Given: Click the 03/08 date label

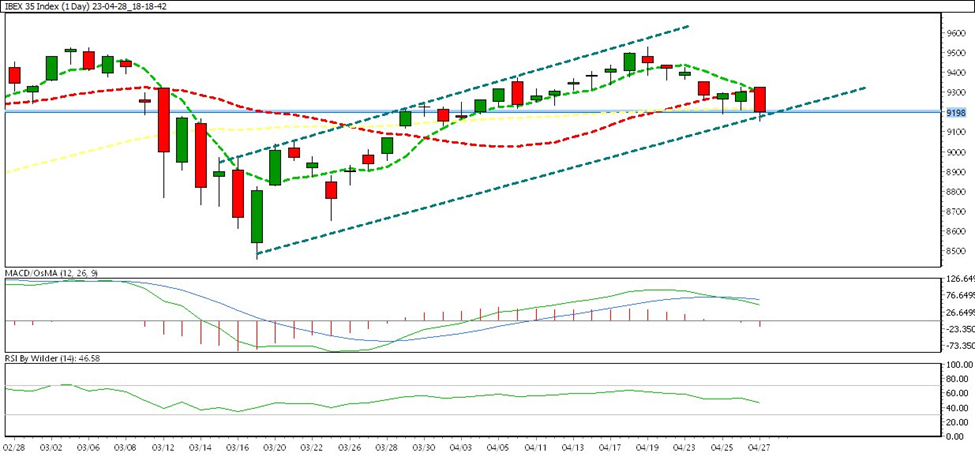Looking at the screenshot, I should [126, 446].
